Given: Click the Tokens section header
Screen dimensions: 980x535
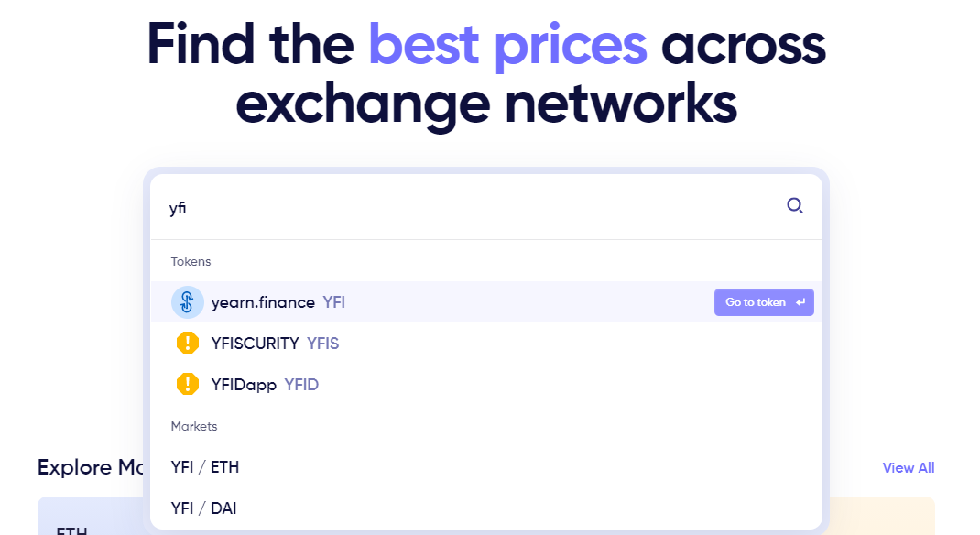Looking at the screenshot, I should pos(191,261).
